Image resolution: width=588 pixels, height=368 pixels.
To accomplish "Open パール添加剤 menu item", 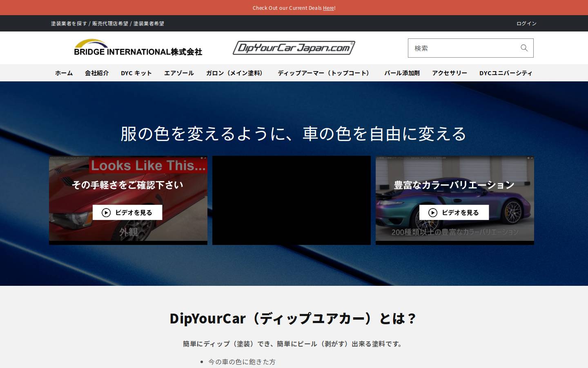I will coord(402,73).
